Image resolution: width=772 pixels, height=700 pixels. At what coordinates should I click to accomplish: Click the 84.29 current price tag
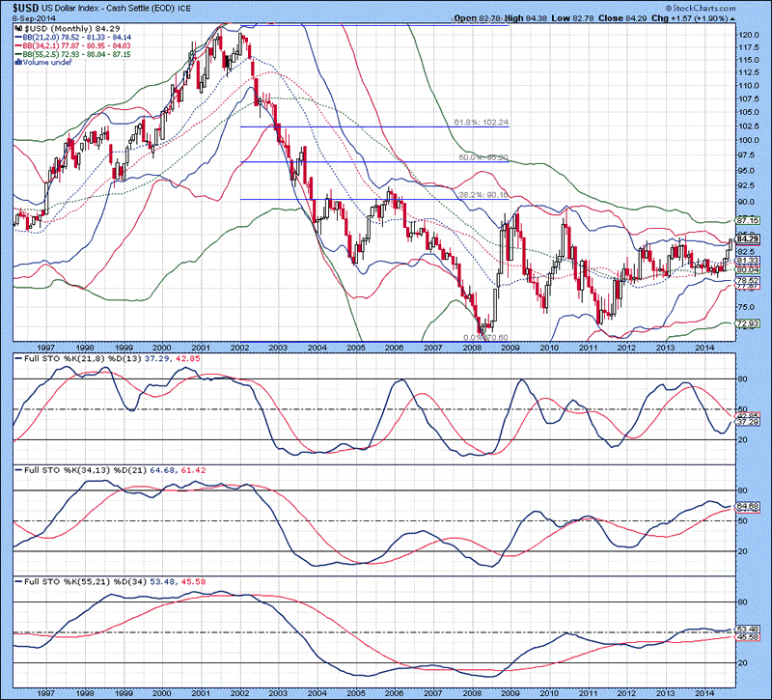pos(745,238)
